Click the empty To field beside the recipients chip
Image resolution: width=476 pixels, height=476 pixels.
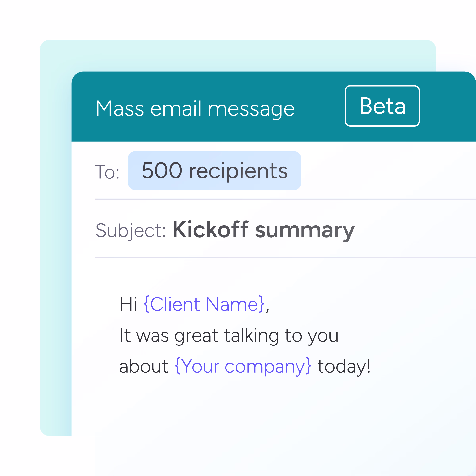[388, 171]
